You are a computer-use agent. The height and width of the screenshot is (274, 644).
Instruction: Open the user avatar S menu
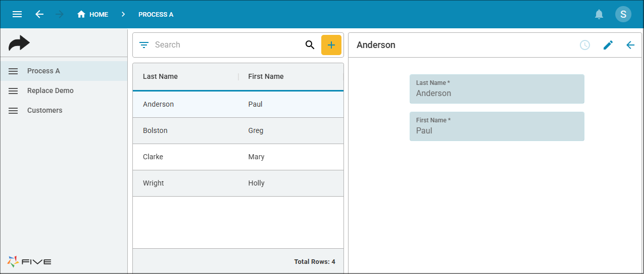coord(623,14)
